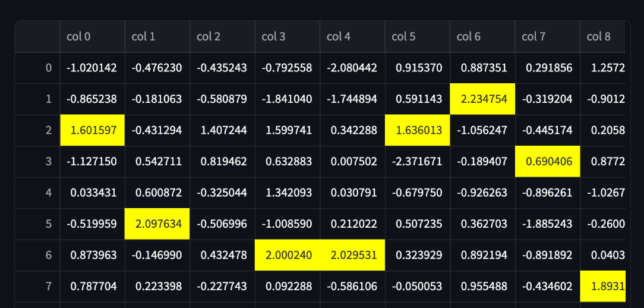
Task: Select row index 2
Action: [x=37, y=130]
